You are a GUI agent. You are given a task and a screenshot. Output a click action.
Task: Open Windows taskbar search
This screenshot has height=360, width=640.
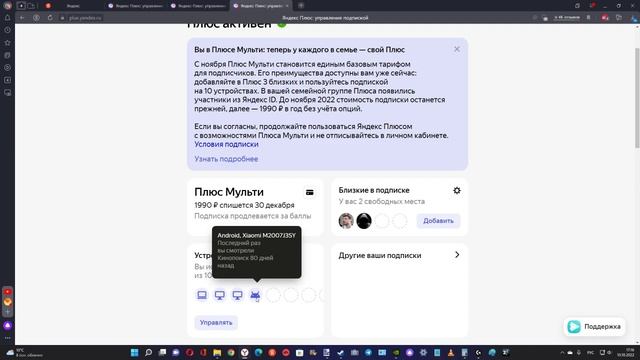(148, 352)
